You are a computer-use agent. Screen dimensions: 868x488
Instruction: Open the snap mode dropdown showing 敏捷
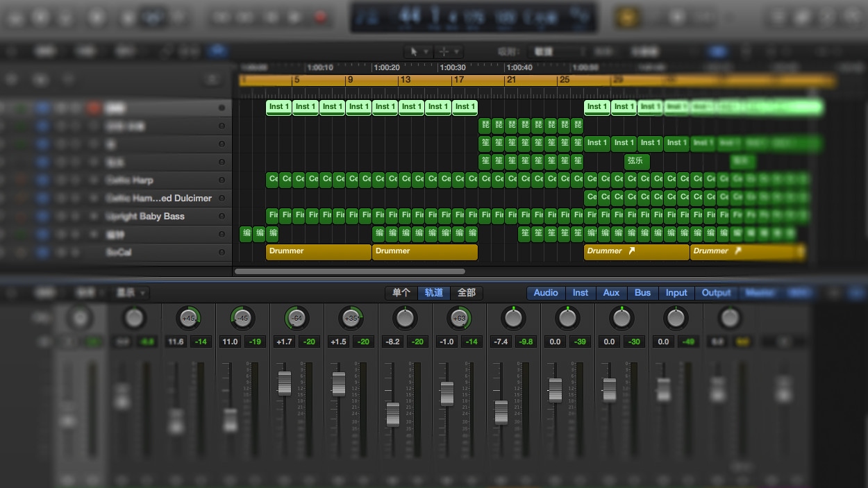tap(553, 52)
